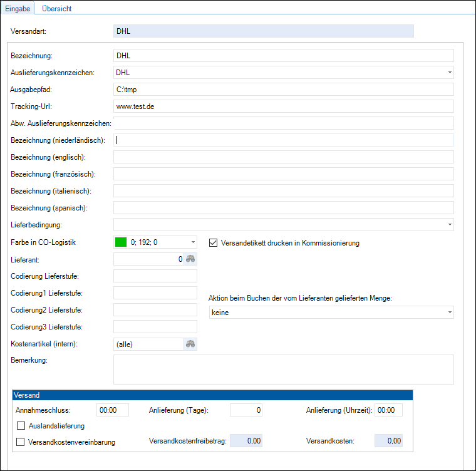Screen dimensions: 476x471
Task: Open the Auslieferungskennzeichen dropdown
Action: coord(449,73)
